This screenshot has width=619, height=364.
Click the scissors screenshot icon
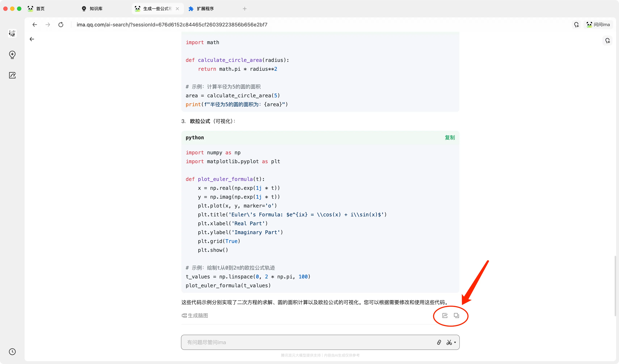449,342
